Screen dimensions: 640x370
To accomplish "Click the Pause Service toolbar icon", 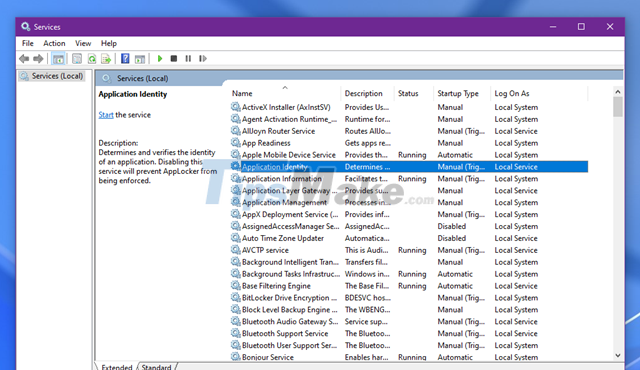I will (188, 59).
